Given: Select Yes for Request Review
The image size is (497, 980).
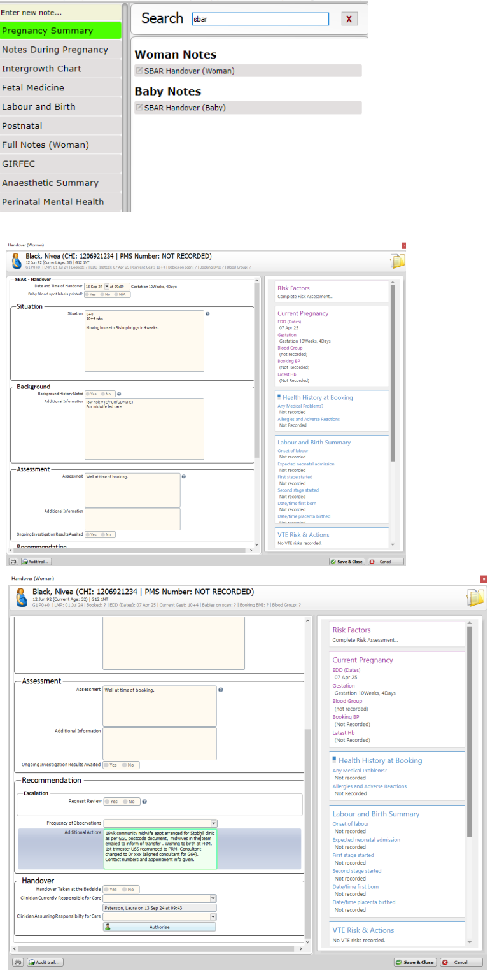Looking at the screenshot, I should tap(113, 802).
